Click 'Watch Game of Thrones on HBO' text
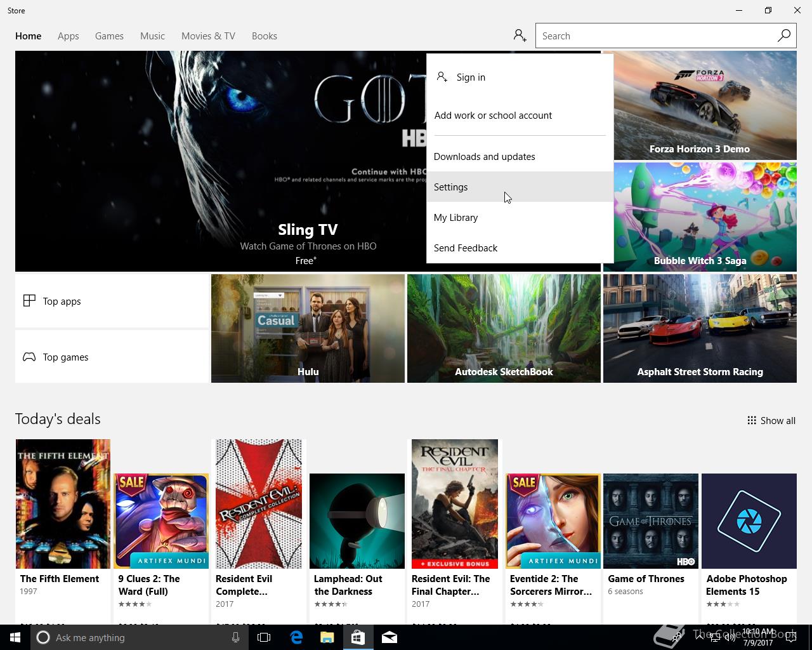Screen dimensions: 812x650 (308, 246)
